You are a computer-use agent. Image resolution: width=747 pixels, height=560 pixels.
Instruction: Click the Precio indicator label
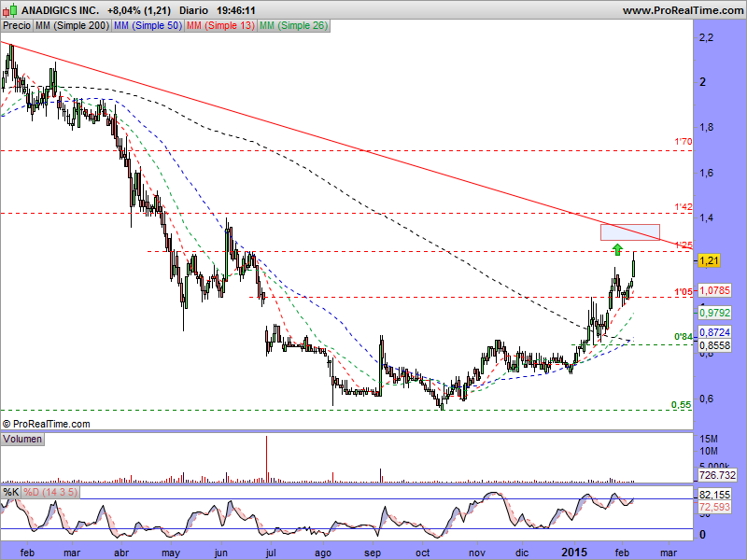point(17,26)
